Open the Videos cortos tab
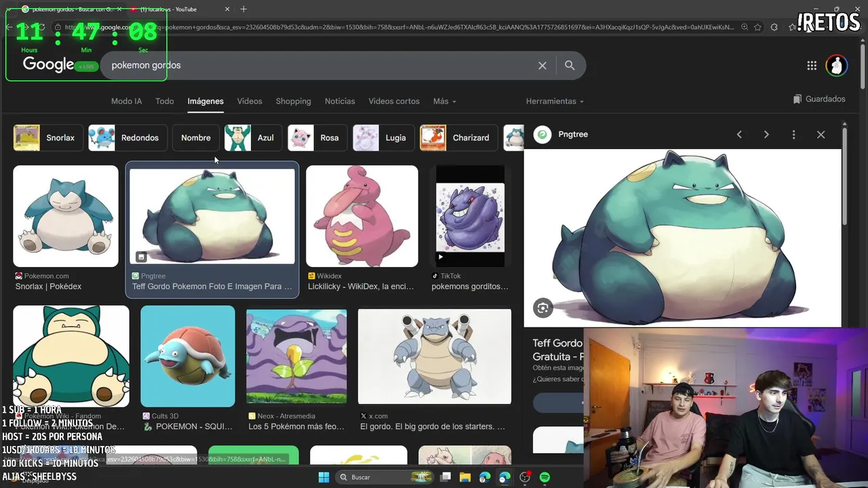Viewport: 868px width, 488px height. pos(394,101)
